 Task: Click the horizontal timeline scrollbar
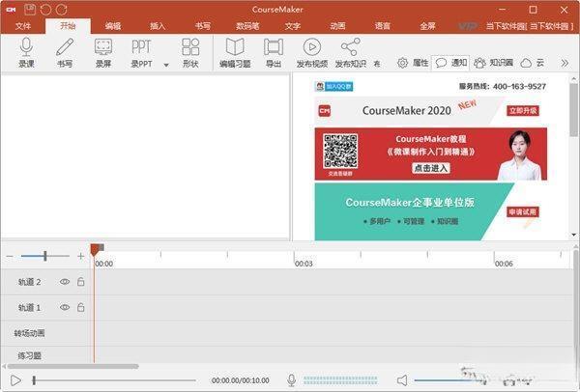tap(72, 367)
